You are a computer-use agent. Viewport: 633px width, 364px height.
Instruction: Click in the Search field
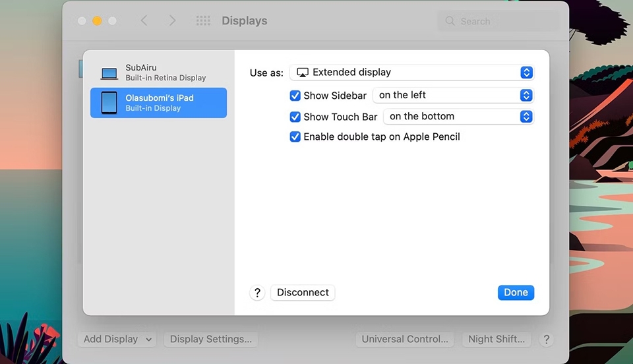click(x=499, y=21)
